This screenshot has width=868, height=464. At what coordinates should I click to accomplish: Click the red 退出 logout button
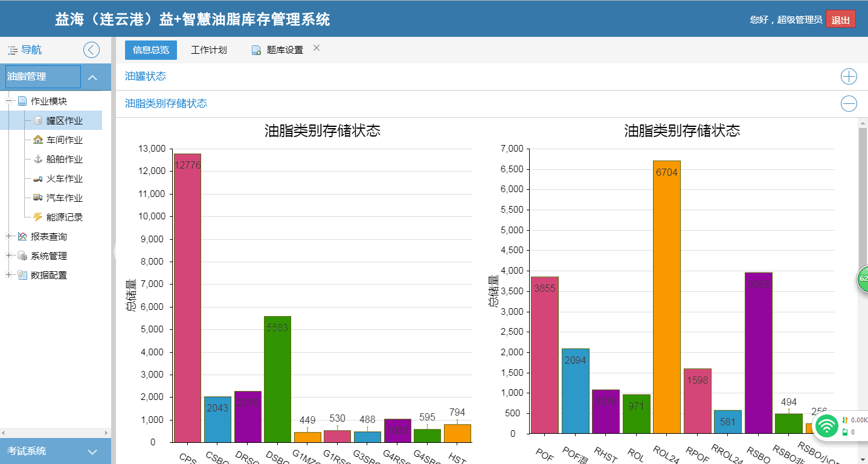[840, 20]
